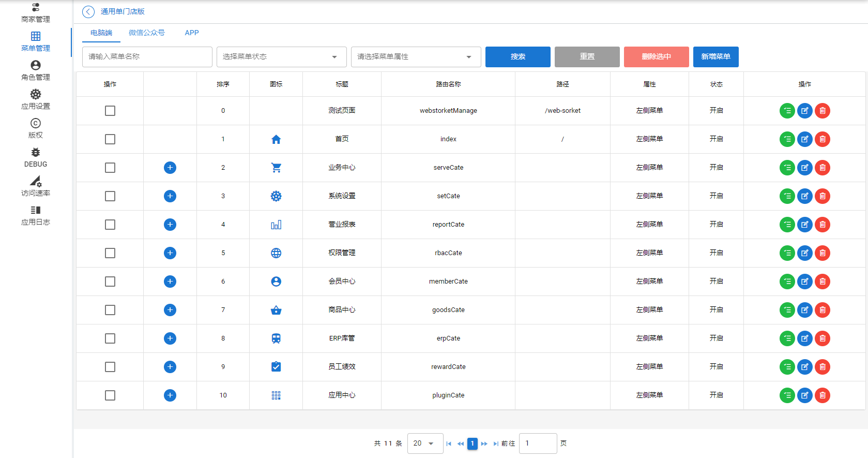Click the green submenu icon for 商品中心

pyautogui.click(x=787, y=310)
